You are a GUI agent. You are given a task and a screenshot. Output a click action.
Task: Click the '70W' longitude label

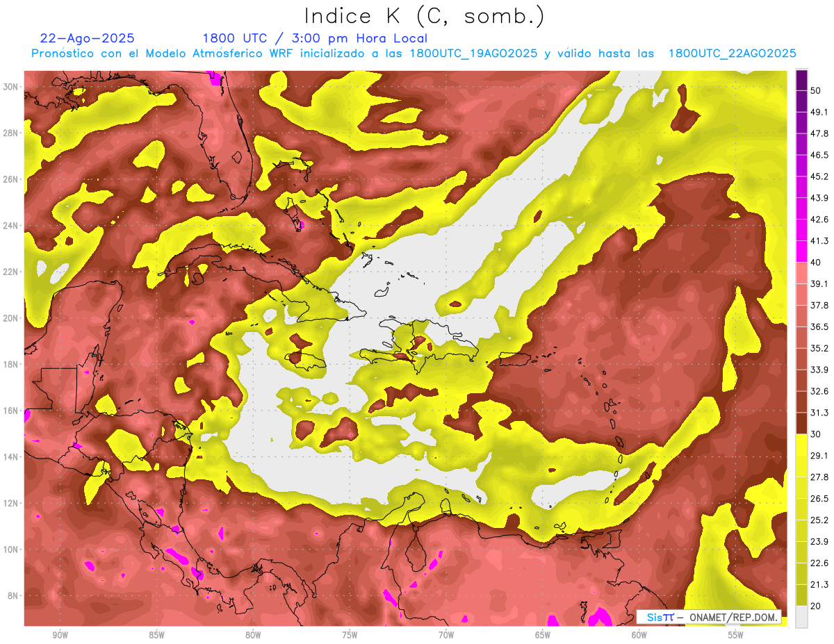[446, 635]
